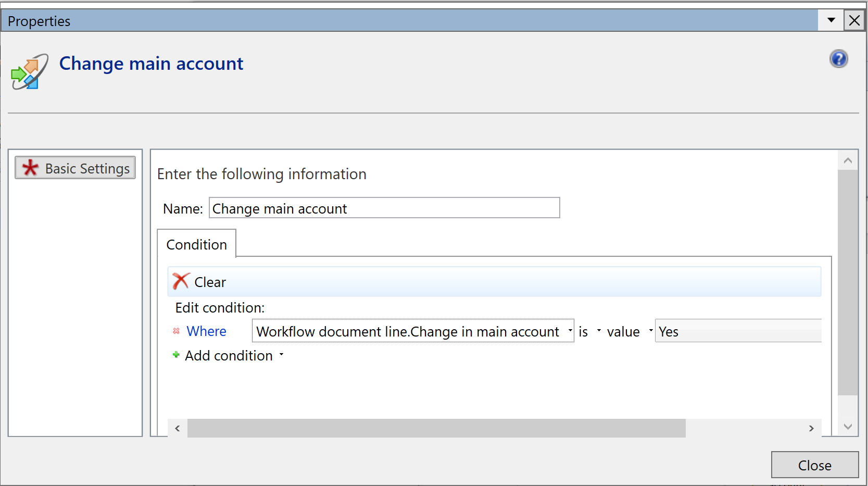868x486 pixels.
Task: Close the Properties window with X
Action: [x=854, y=20]
